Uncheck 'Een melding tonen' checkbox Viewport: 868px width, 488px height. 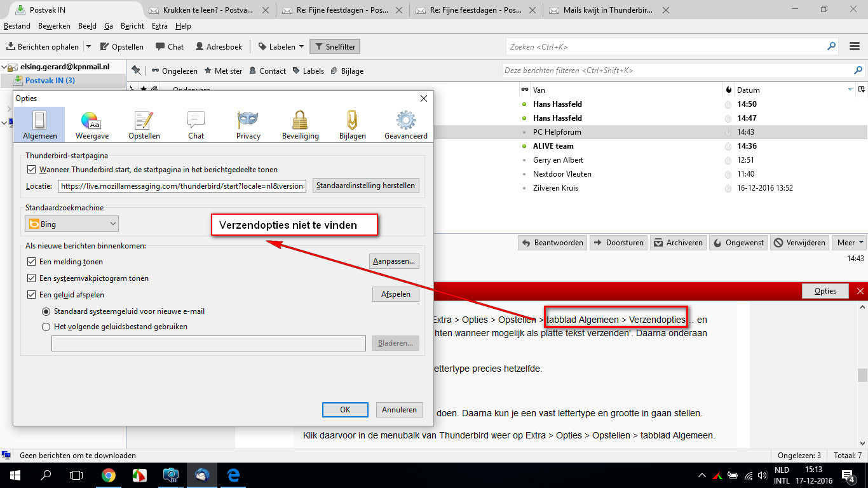pyautogui.click(x=32, y=261)
